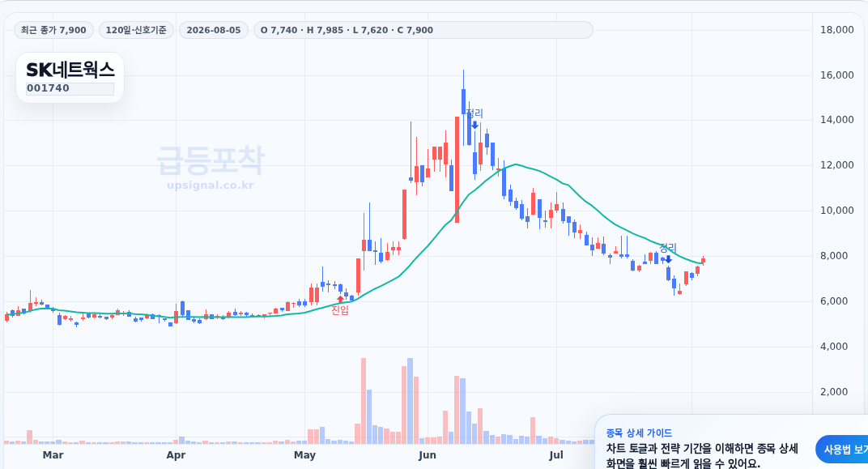The width and height of the screenshot is (868, 469).
Task: Click the 16,000 price axis label
Action: 837,75
